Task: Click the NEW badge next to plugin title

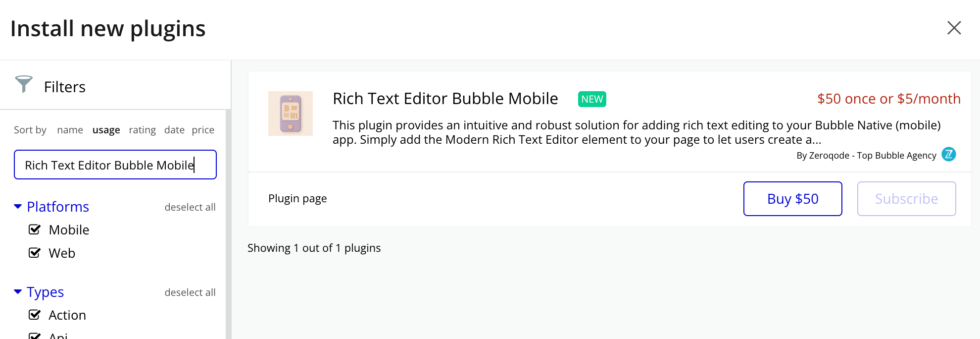Action: click(x=592, y=99)
